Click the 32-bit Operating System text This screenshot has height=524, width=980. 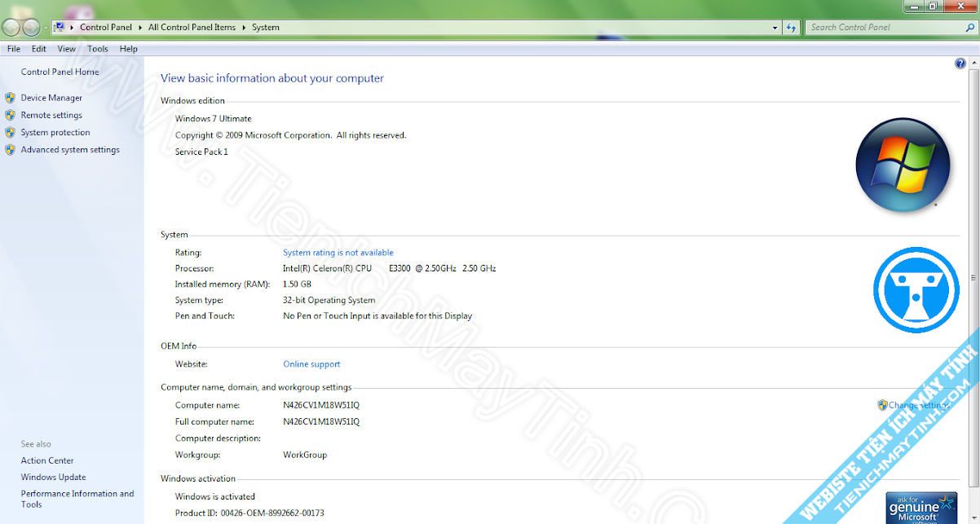[329, 300]
